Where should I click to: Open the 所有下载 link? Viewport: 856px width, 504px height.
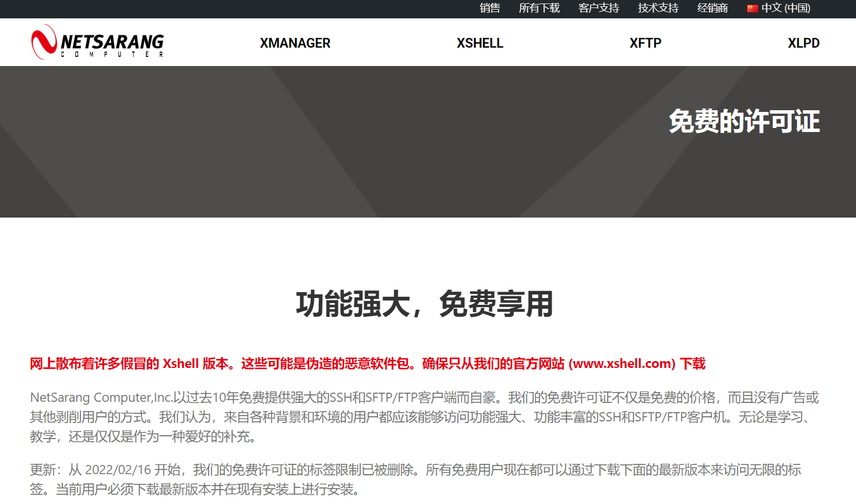point(539,8)
